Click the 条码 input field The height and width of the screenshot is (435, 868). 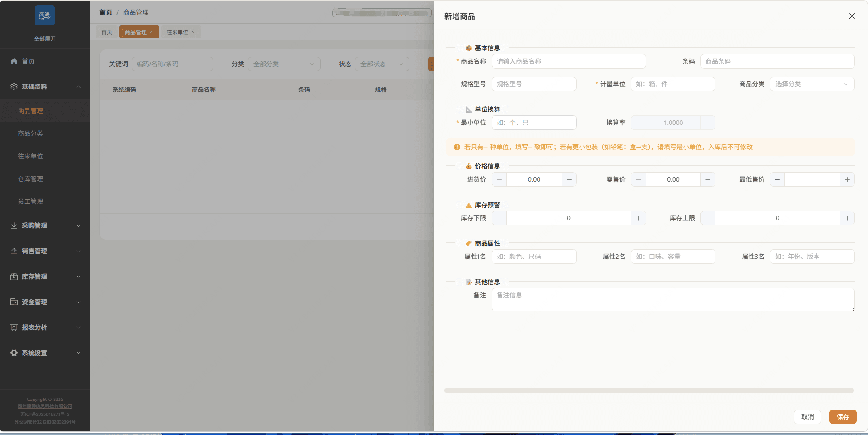[777, 61]
